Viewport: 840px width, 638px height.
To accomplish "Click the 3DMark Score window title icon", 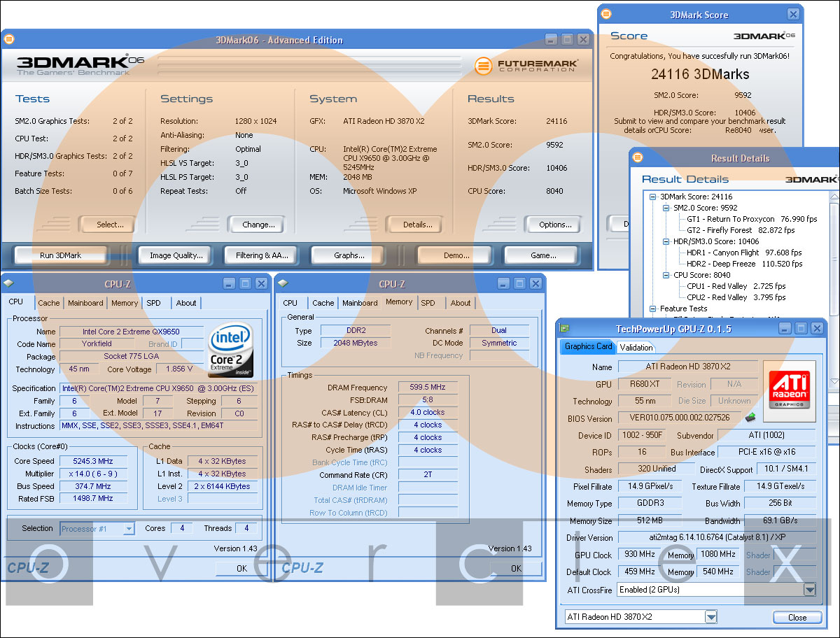I will (x=606, y=14).
